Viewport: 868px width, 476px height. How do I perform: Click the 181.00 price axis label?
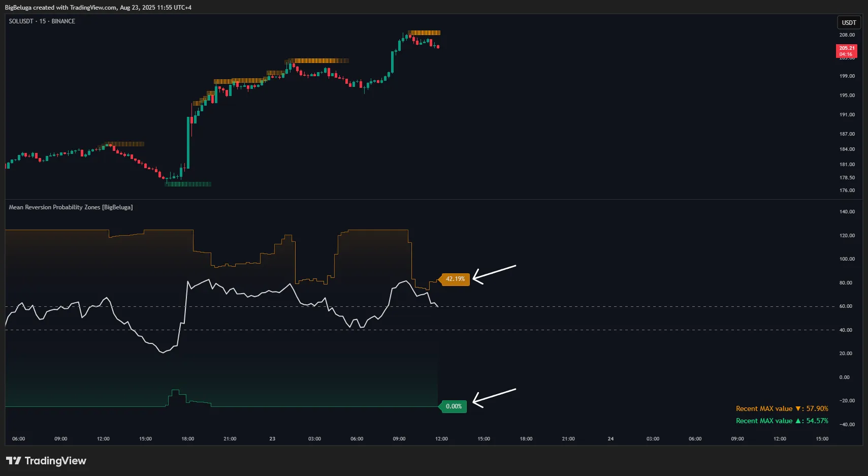point(847,165)
